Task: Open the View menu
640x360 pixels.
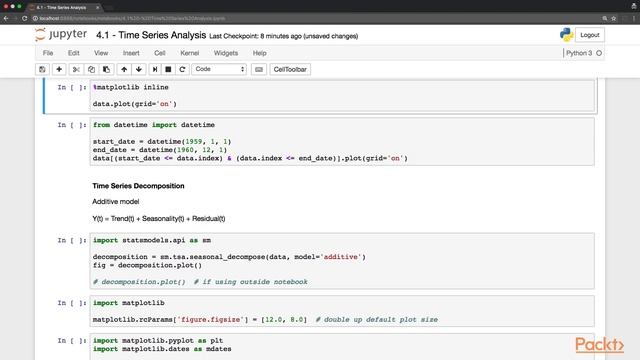Action: pyautogui.click(x=101, y=53)
